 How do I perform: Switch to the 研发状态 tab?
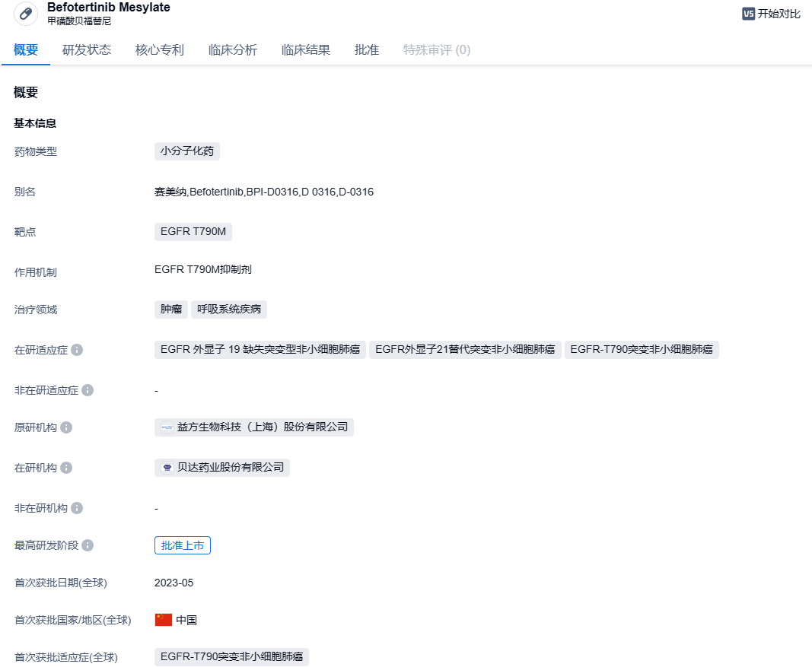(x=87, y=50)
